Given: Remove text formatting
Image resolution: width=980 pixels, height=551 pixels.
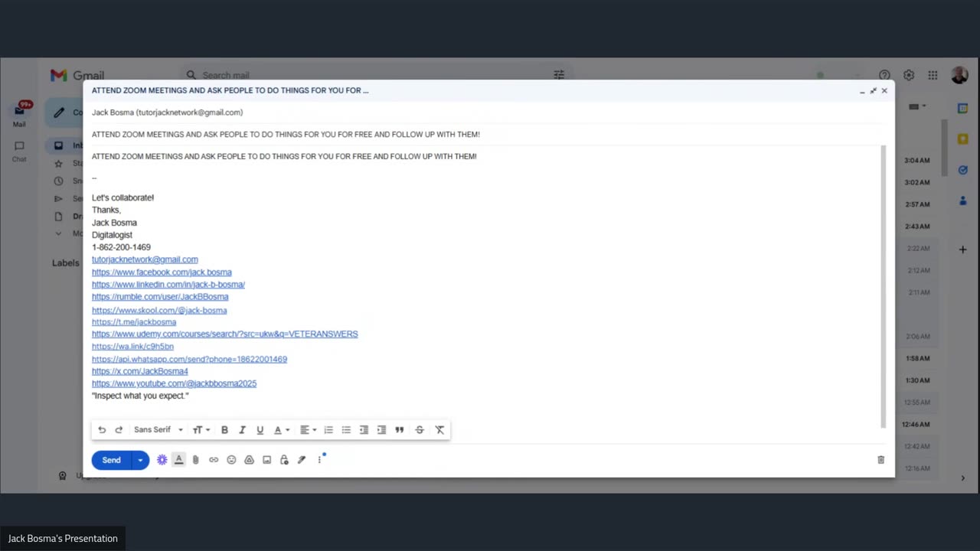Looking at the screenshot, I should click(x=439, y=430).
